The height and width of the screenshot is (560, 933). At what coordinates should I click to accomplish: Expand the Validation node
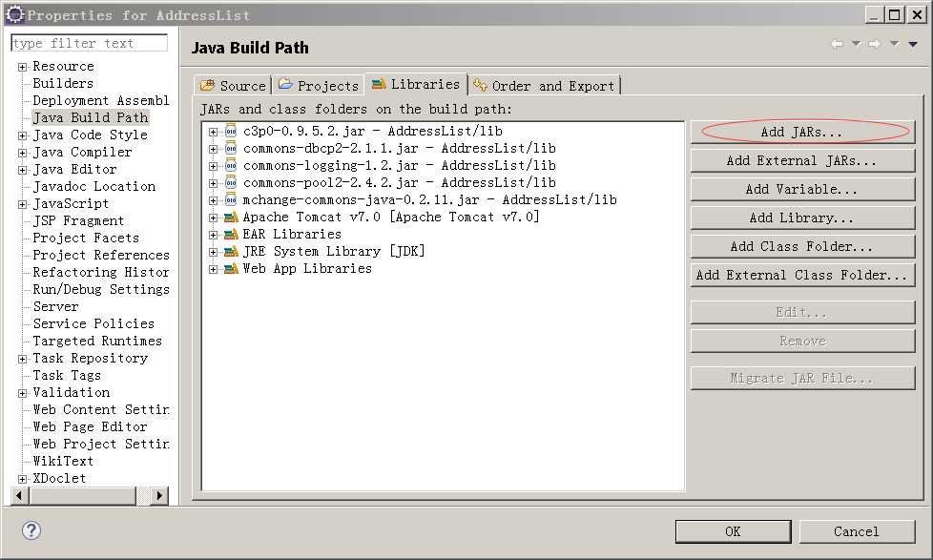(22, 393)
